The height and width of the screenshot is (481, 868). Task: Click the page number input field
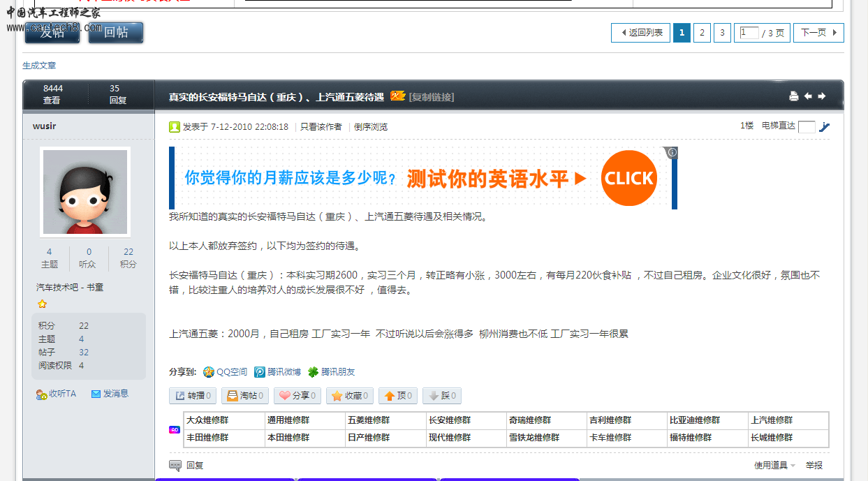(749, 33)
